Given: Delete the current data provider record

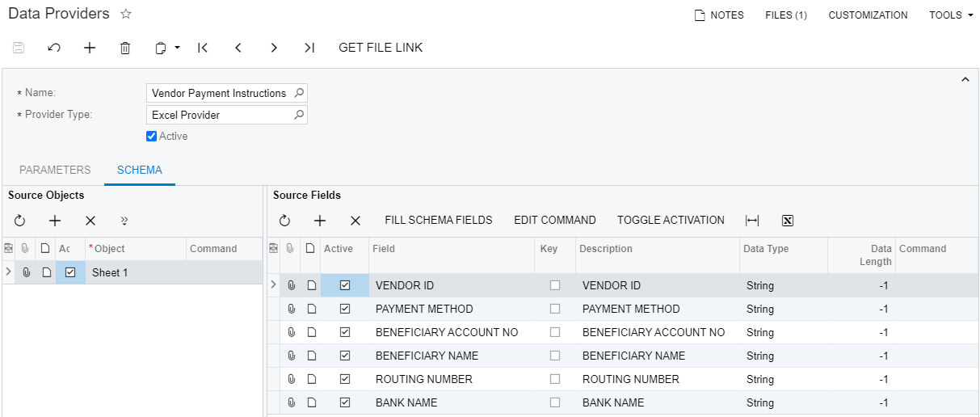Looking at the screenshot, I should 125,48.
